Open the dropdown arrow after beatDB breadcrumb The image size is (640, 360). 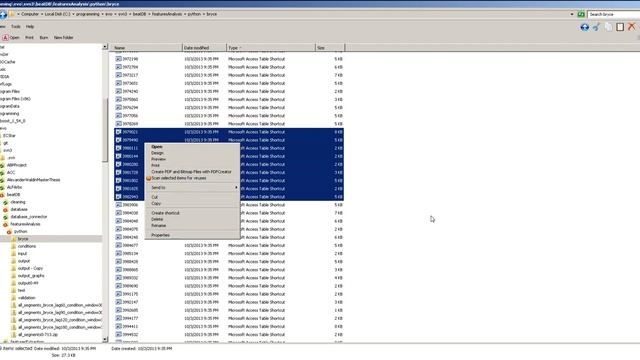(149, 14)
